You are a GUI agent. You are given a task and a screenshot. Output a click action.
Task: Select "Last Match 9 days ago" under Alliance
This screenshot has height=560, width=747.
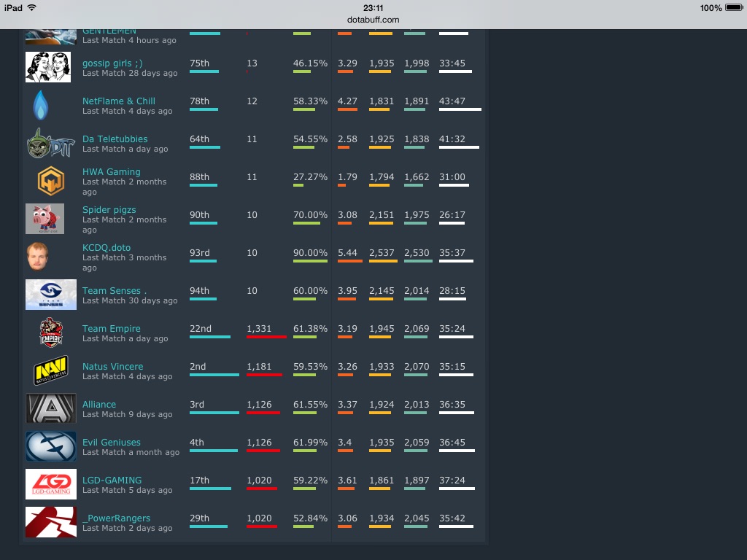[x=127, y=414]
